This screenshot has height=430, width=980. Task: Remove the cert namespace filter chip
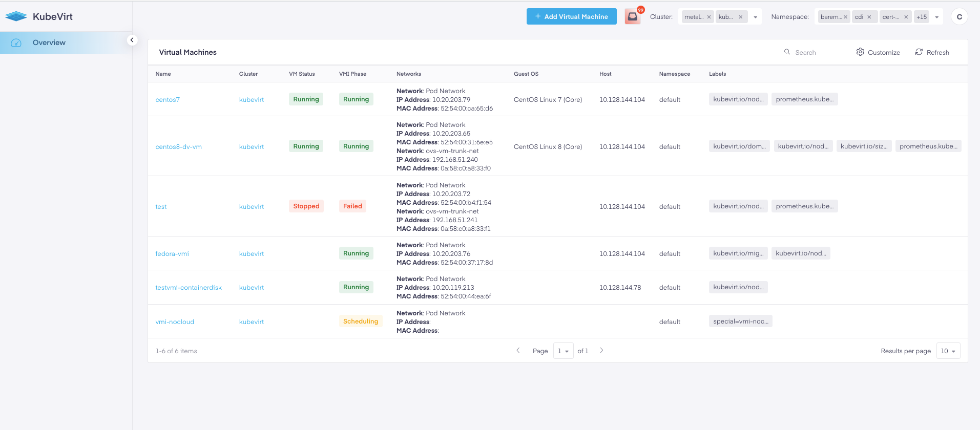(906, 17)
